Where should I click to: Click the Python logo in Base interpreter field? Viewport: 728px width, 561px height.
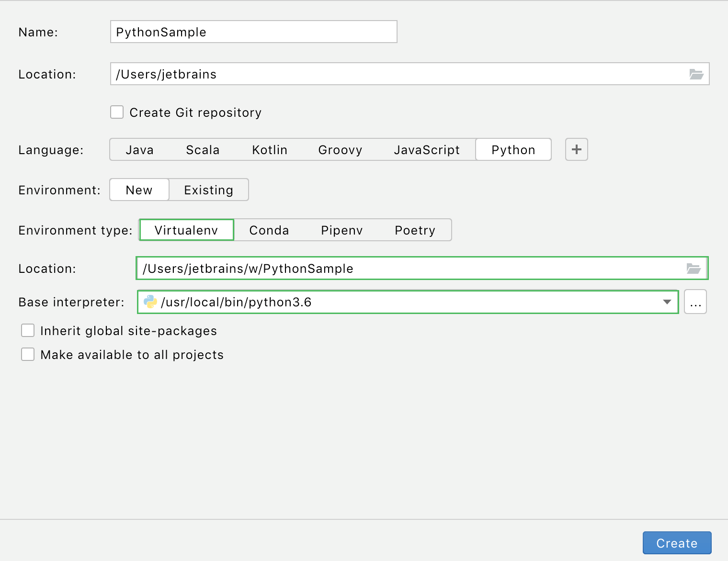point(150,302)
